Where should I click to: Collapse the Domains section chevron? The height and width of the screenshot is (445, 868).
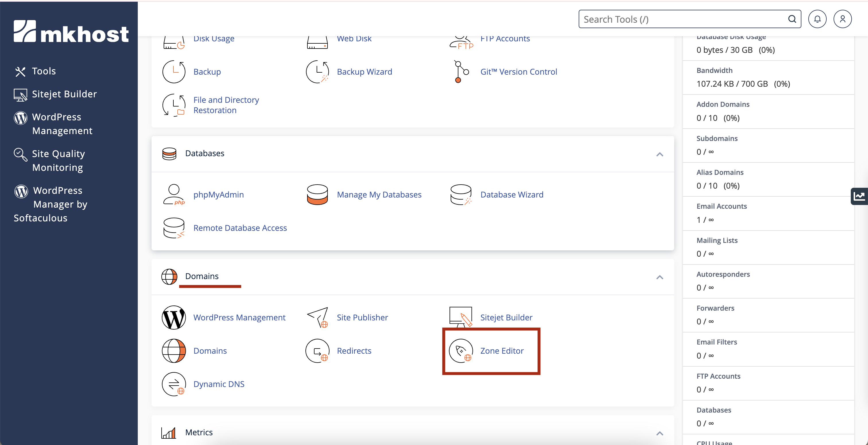[x=659, y=277]
